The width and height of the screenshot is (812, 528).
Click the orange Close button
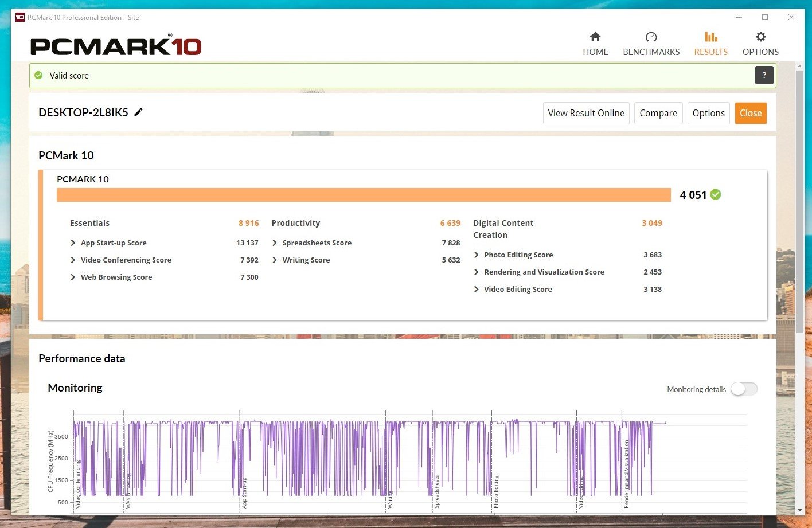point(751,113)
